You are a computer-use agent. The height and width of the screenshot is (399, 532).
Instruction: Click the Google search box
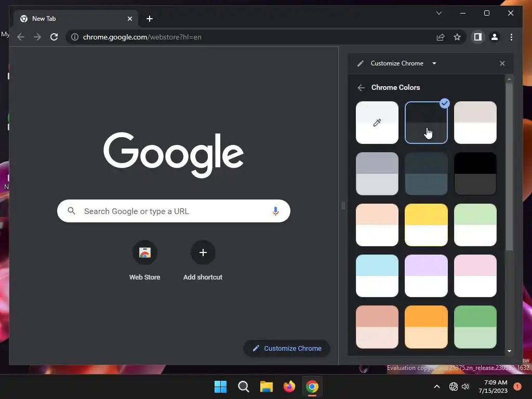[x=174, y=211]
